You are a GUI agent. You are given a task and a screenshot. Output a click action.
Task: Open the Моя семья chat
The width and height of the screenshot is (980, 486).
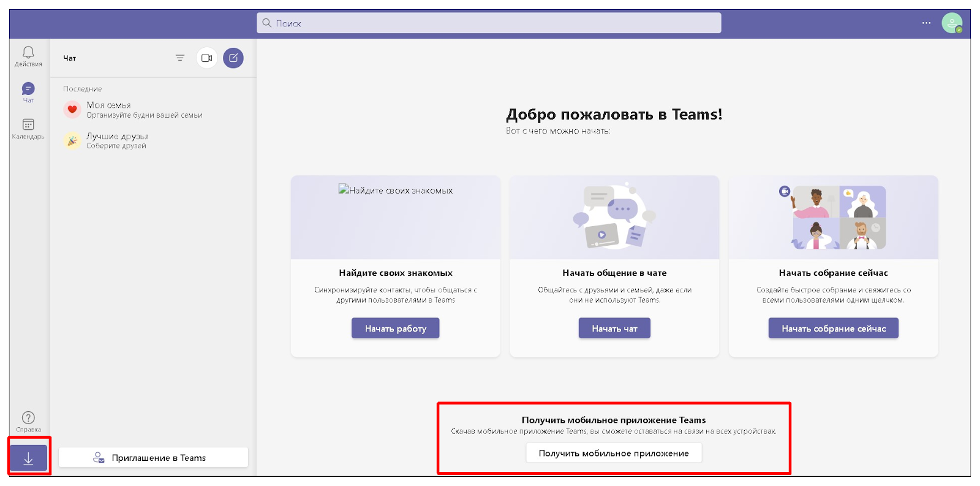coord(144,110)
